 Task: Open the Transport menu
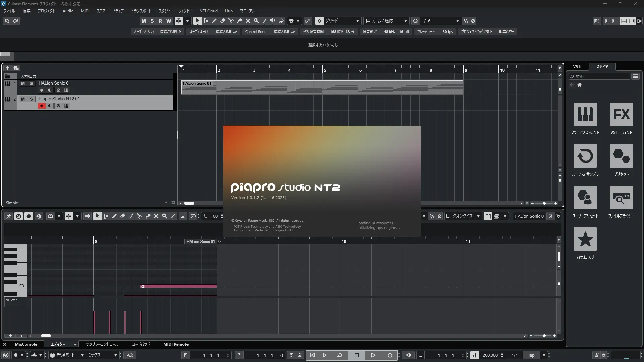pyautogui.click(x=141, y=11)
